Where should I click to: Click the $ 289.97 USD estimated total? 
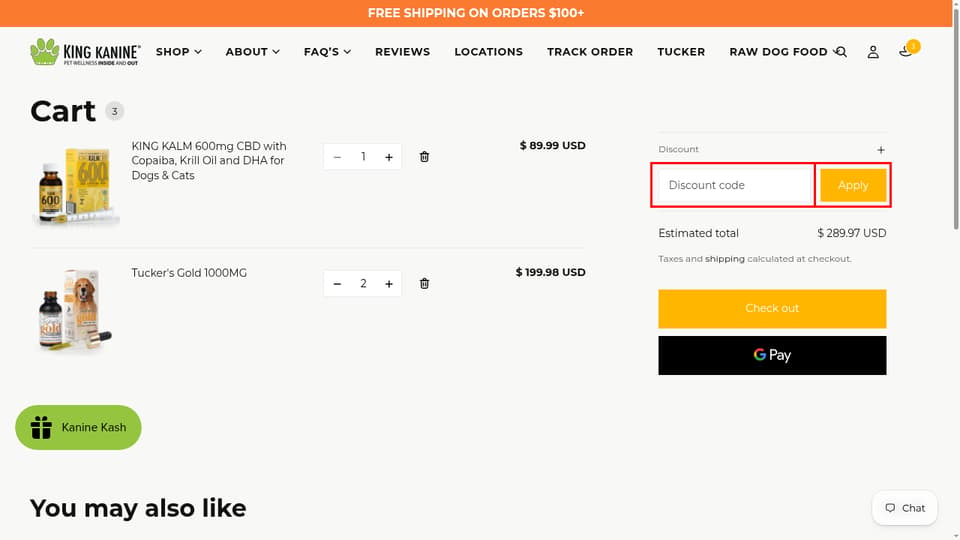[x=852, y=233]
